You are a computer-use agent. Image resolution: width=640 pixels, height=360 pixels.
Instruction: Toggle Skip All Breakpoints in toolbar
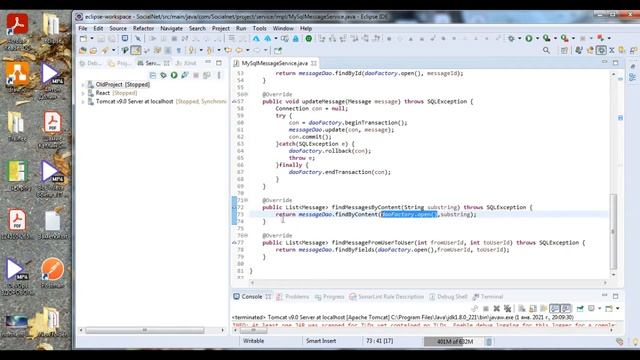[138, 38]
